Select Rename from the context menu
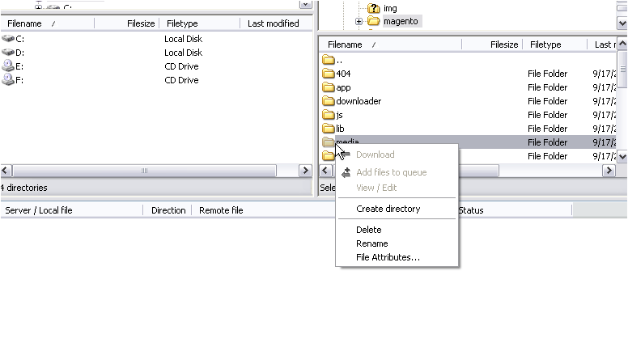Screen dimensions: 628x364 pos(371,243)
